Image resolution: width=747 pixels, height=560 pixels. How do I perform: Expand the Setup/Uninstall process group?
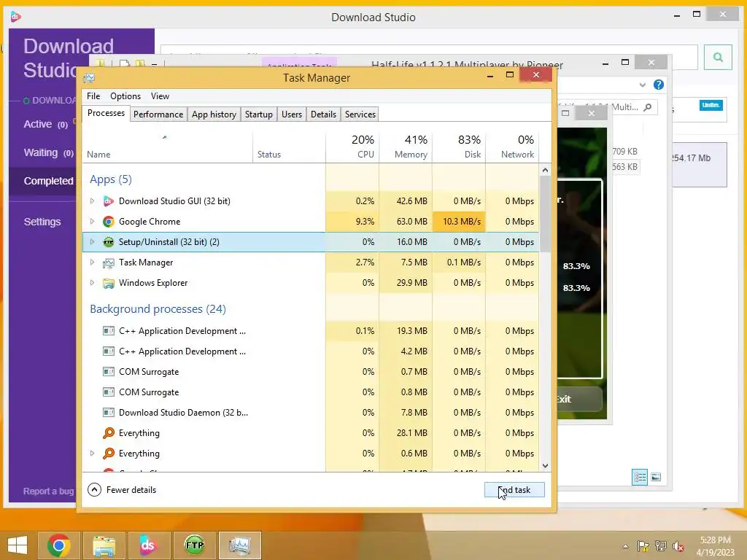[x=92, y=242]
